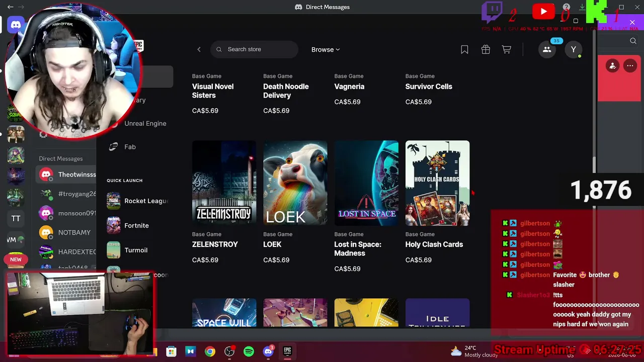This screenshot has height=362, width=644.
Task: Open the gift redeem icon
Action: point(486,49)
